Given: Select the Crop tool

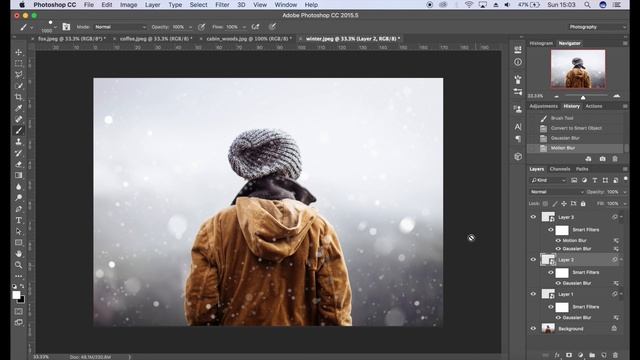Looking at the screenshot, I should tap(19, 97).
